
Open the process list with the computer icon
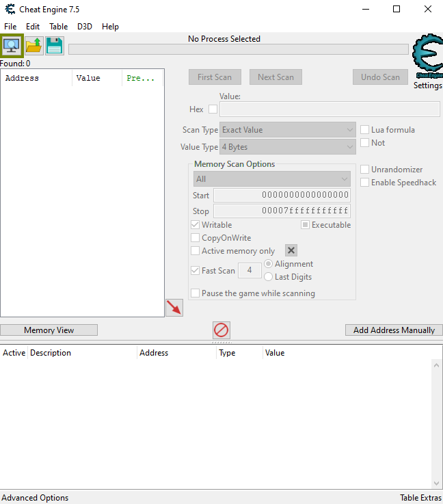click(12, 46)
